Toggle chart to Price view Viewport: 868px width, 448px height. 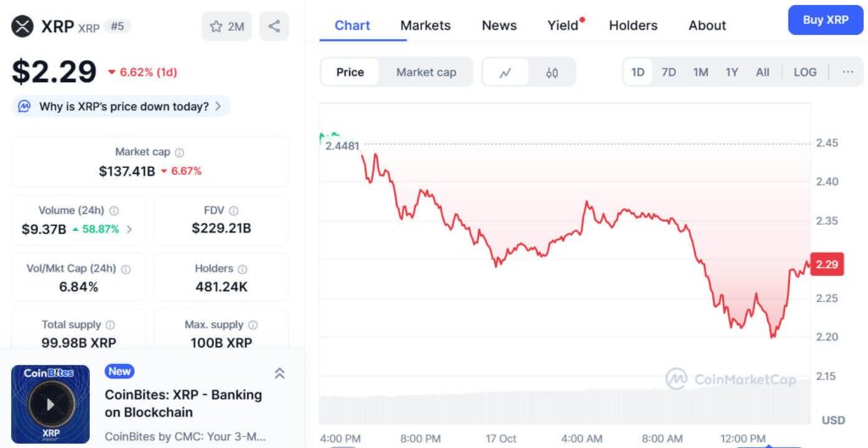(350, 72)
